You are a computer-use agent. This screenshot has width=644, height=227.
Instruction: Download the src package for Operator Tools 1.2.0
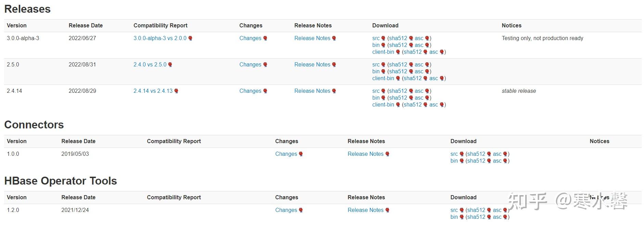pyautogui.click(x=454, y=210)
